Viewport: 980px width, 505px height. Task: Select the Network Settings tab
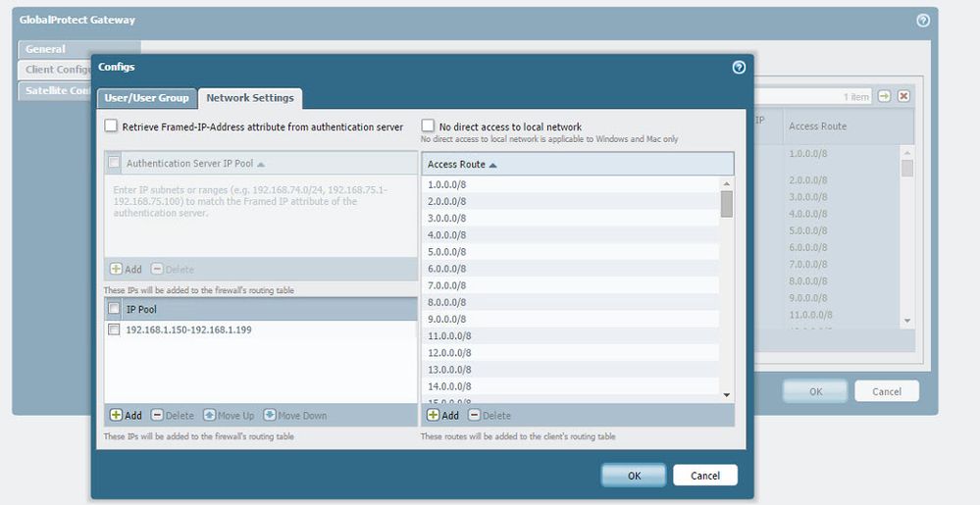point(250,98)
